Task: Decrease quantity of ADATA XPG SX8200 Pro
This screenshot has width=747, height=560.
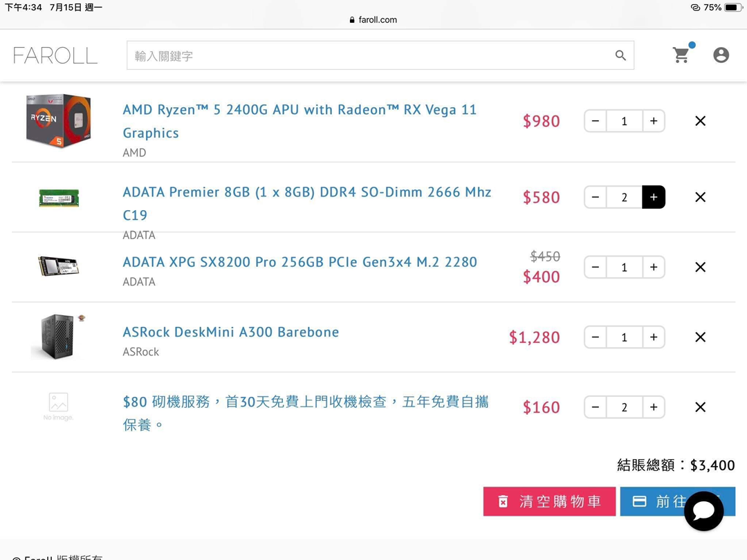Action: point(595,267)
